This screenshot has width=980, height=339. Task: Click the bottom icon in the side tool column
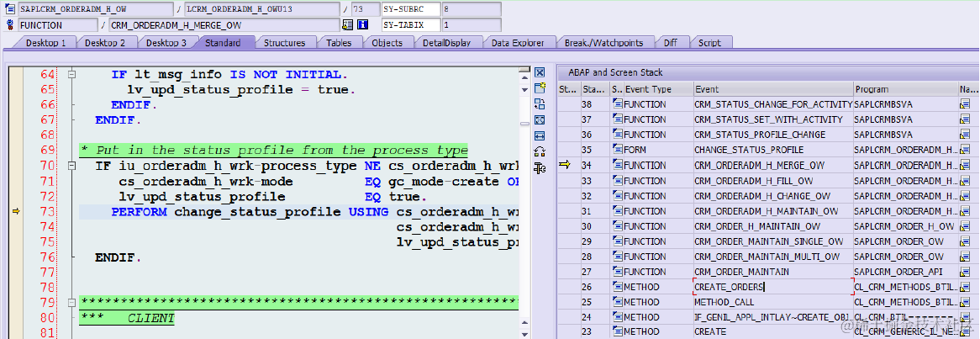tap(540, 167)
